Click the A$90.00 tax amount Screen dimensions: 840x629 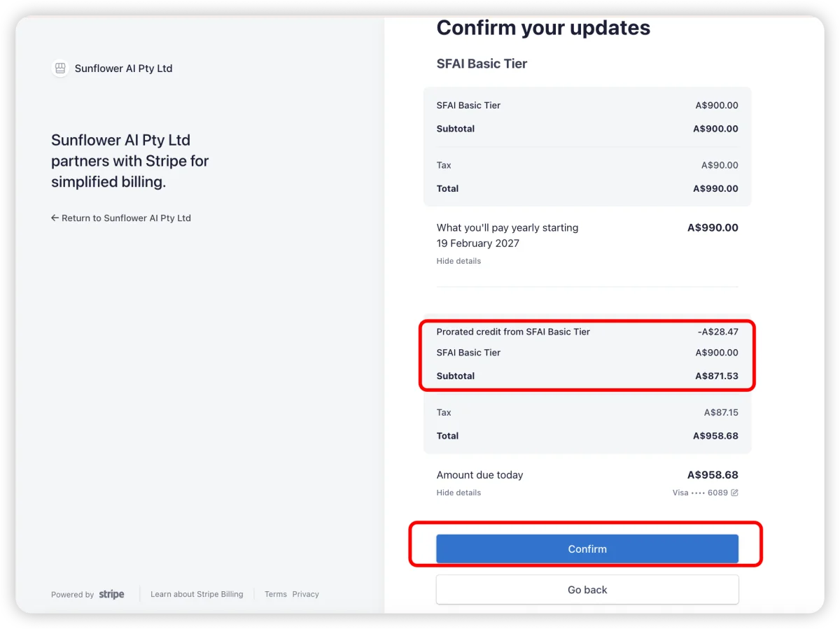tap(720, 165)
